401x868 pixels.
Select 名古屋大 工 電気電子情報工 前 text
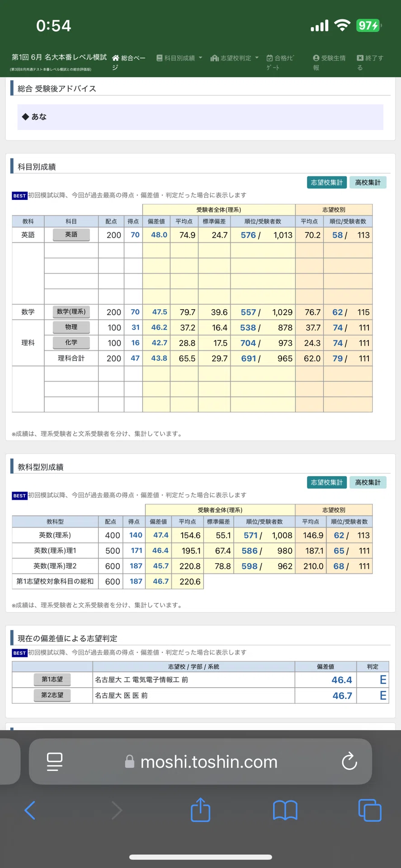(142, 680)
